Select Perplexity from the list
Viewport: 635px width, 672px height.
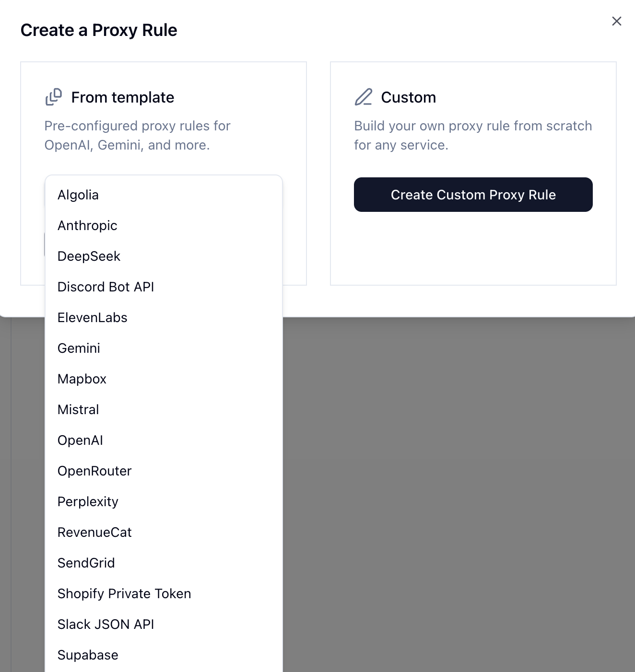coord(88,502)
